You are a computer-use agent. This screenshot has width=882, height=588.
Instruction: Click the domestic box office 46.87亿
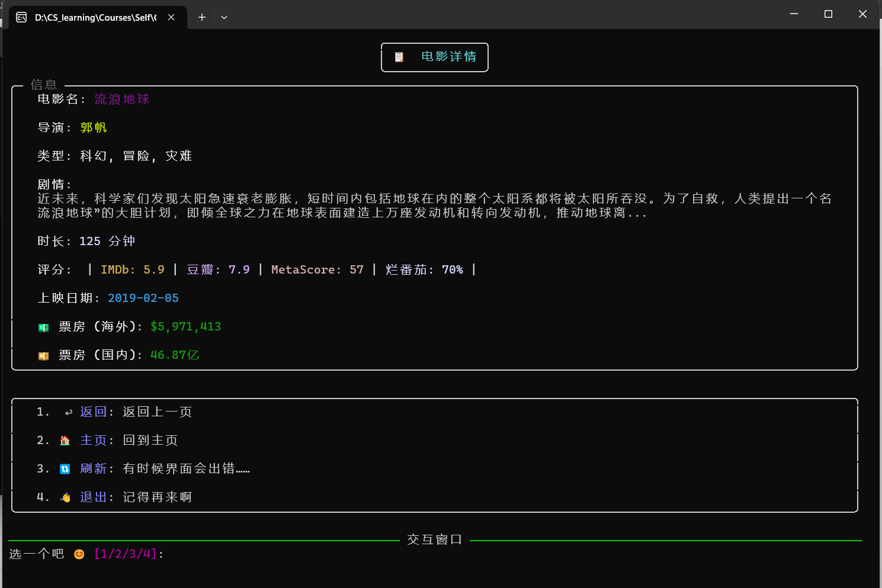click(175, 355)
